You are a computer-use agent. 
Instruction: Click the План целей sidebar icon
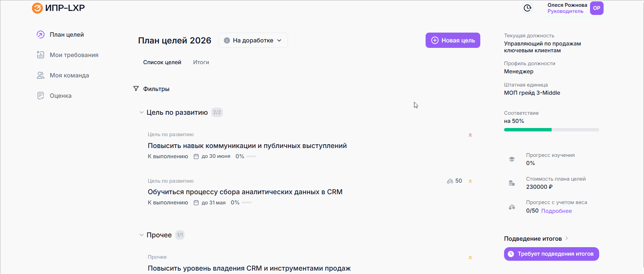[40, 35]
